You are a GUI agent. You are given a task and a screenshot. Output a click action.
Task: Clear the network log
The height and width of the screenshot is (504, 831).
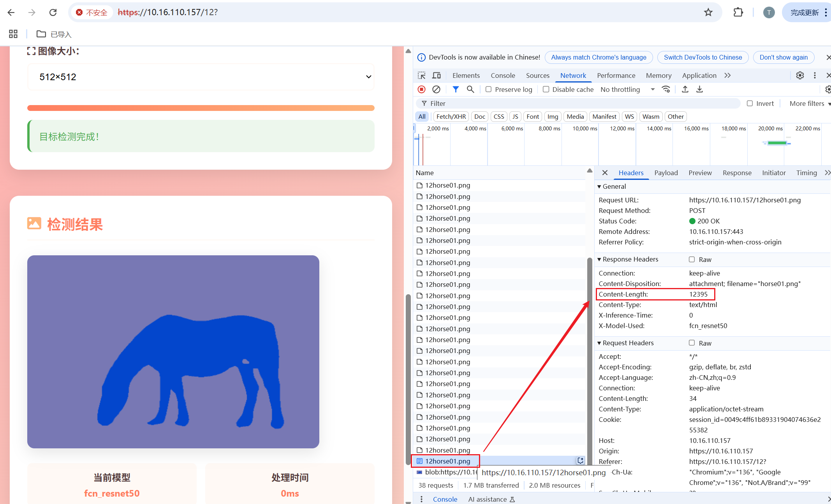pyautogui.click(x=436, y=90)
